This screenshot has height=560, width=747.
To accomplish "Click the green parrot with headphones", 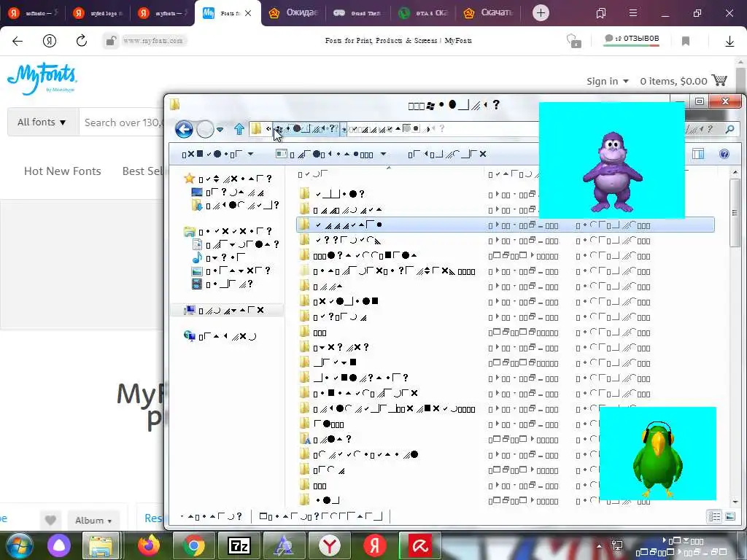I will tap(657, 459).
